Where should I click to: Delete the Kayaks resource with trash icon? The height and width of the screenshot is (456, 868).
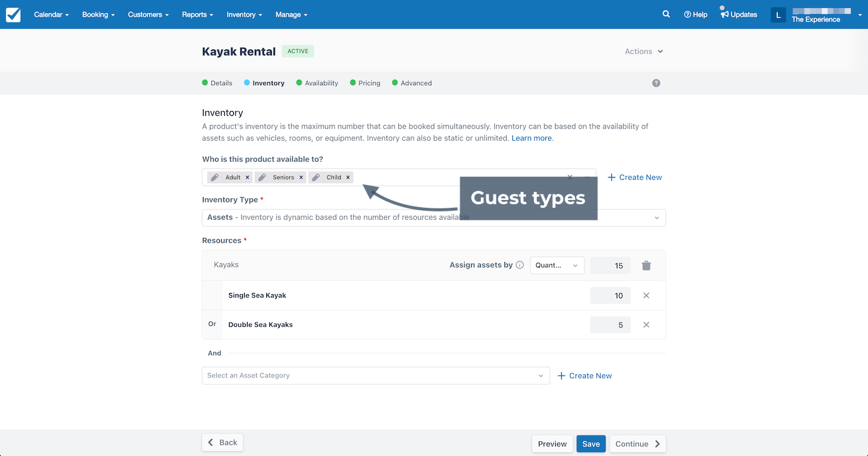(x=646, y=265)
